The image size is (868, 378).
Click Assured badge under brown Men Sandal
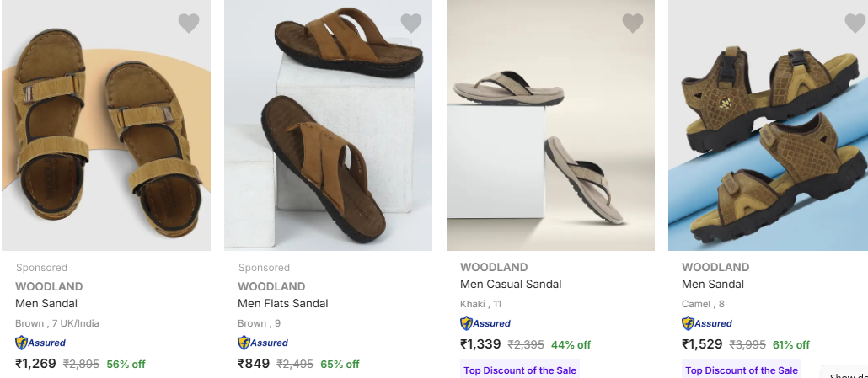(40, 343)
